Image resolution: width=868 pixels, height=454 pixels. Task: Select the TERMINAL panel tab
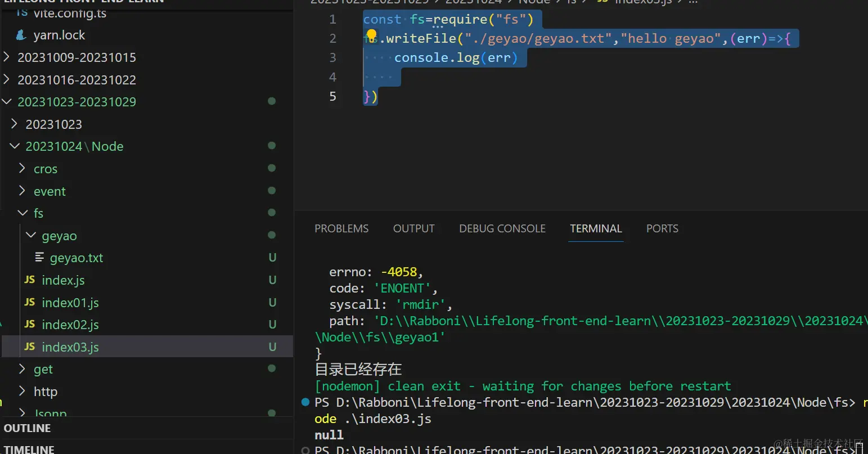tap(596, 228)
